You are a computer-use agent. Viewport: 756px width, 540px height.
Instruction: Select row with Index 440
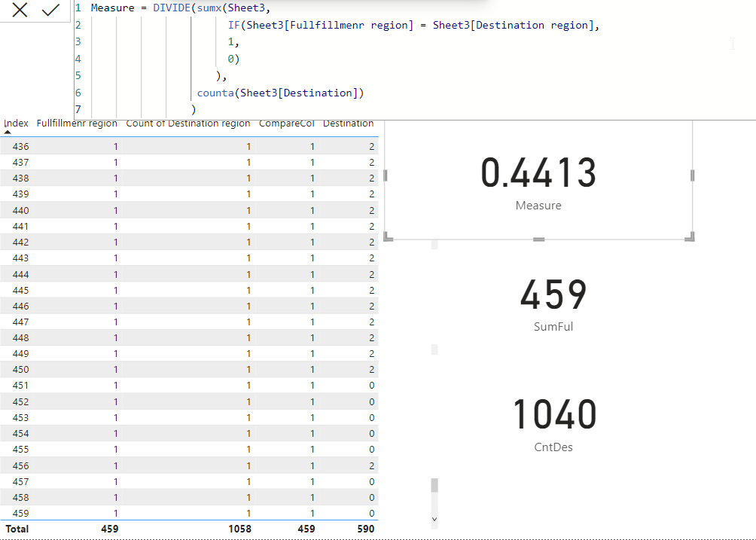[x=189, y=210]
